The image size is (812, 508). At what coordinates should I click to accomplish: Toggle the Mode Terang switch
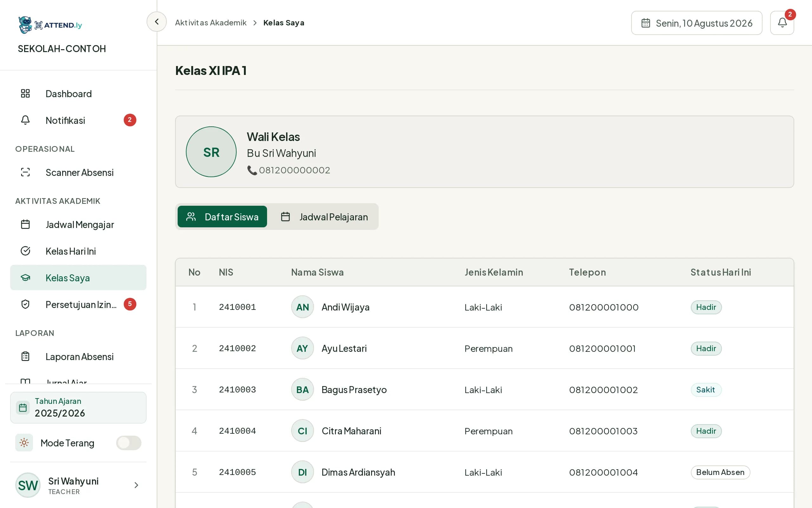128,443
